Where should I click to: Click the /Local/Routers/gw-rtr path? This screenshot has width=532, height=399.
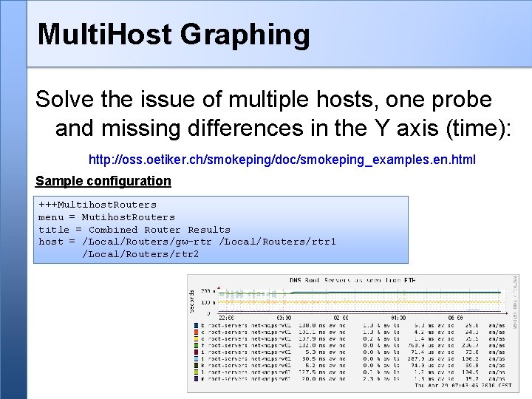147,242
